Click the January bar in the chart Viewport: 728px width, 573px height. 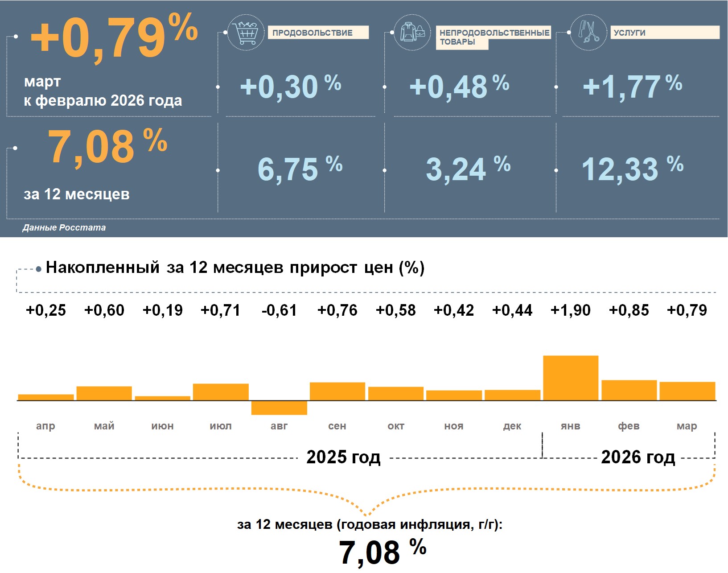pyautogui.click(x=571, y=378)
